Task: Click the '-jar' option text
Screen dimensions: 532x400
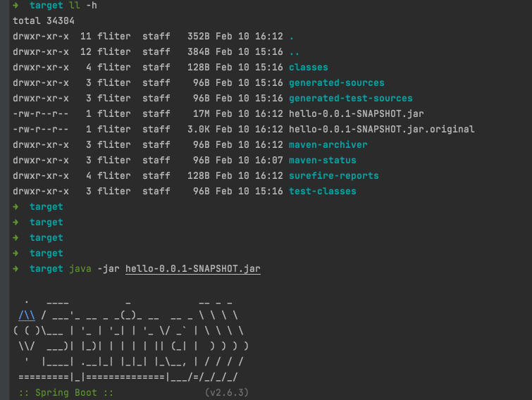Action: coord(109,269)
